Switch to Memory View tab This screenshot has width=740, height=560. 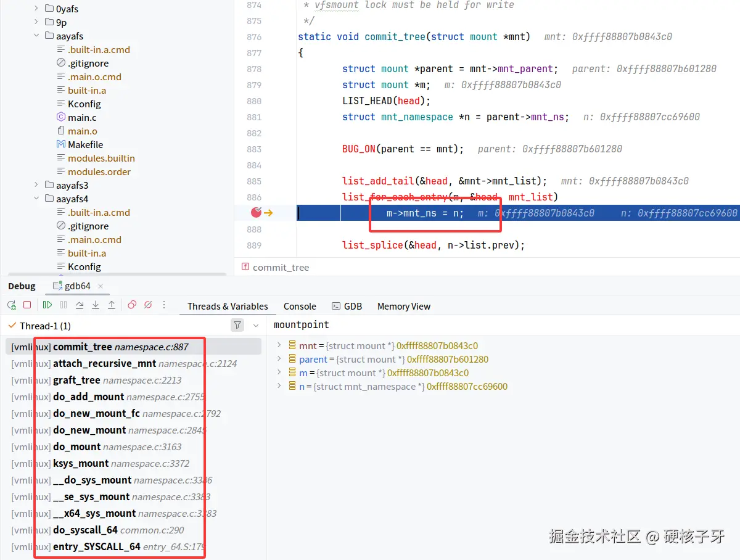click(404, 306)
